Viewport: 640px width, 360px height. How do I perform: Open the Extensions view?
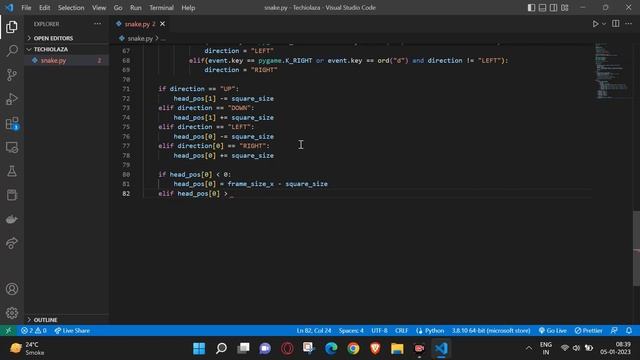click(12, 123)
